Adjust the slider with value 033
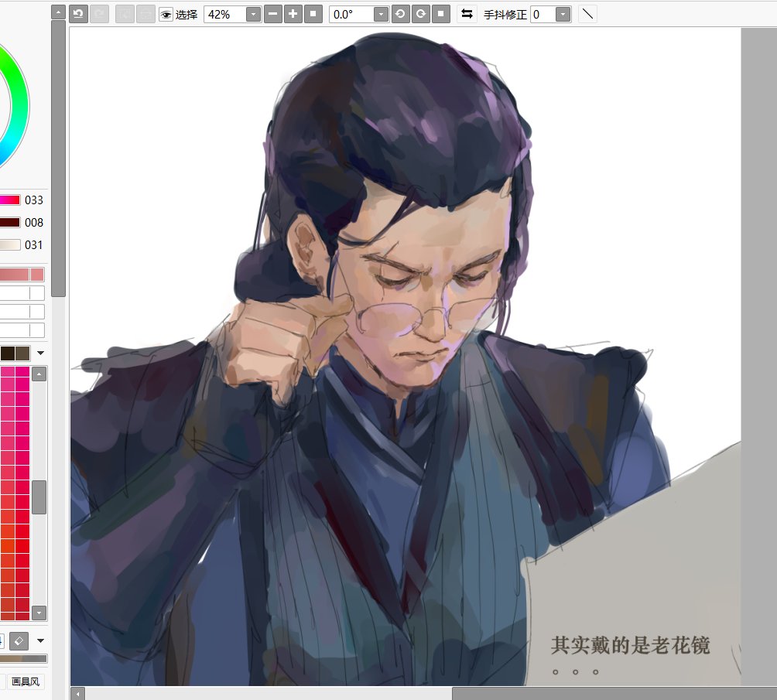This screenshot has height=700, width=777. [x=10, y=200]
